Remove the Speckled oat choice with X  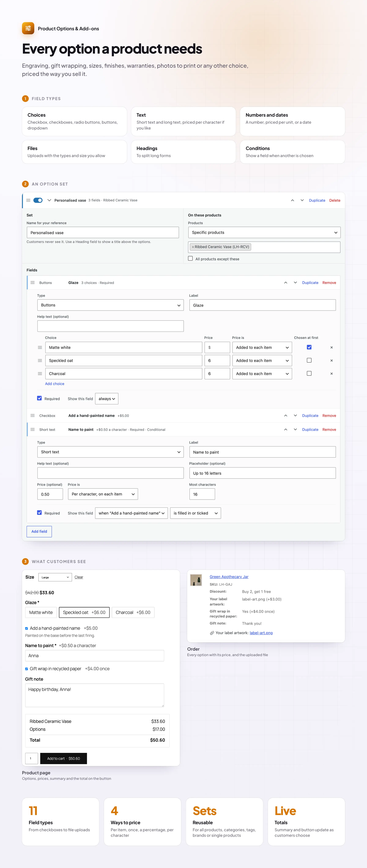(331, 361)
